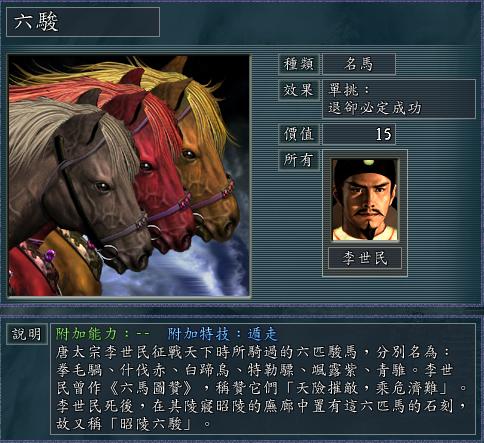This screenshot has width=484, height=443.
Task: Click the 說明 description label
Action: click(27, 334)
